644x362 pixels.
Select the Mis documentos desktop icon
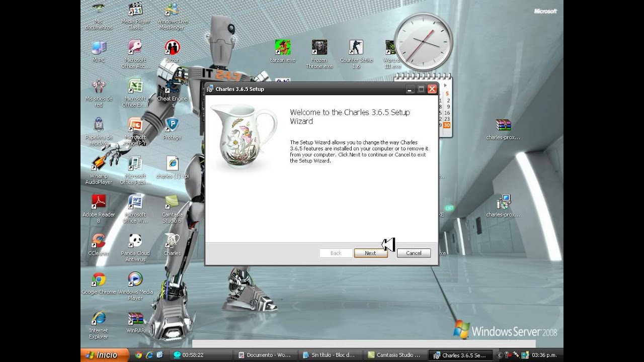pyautogui.click(x=99, y=16)
